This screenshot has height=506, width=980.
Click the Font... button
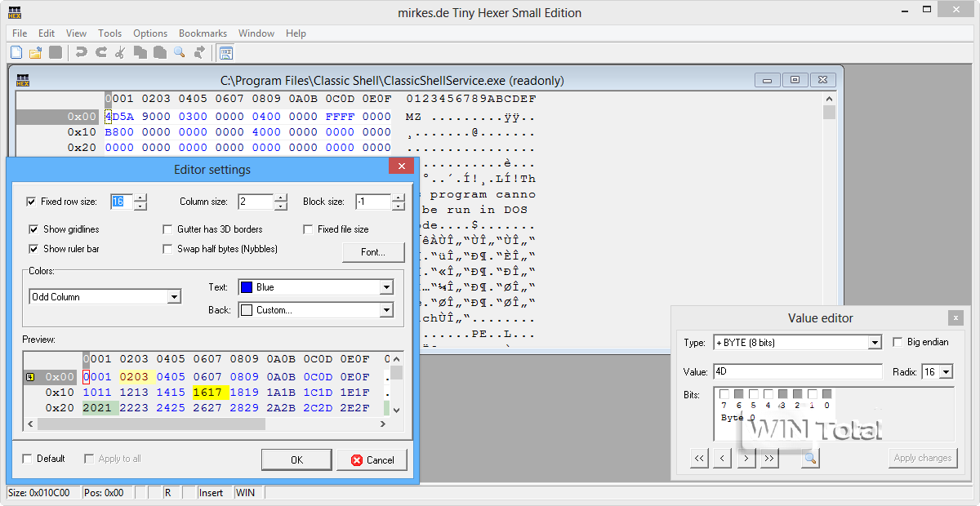click(373, 252)
